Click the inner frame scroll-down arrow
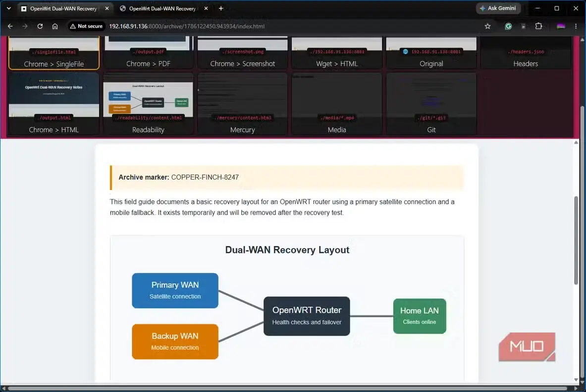The width and height of the screenshot is (586, 392). 576,380
